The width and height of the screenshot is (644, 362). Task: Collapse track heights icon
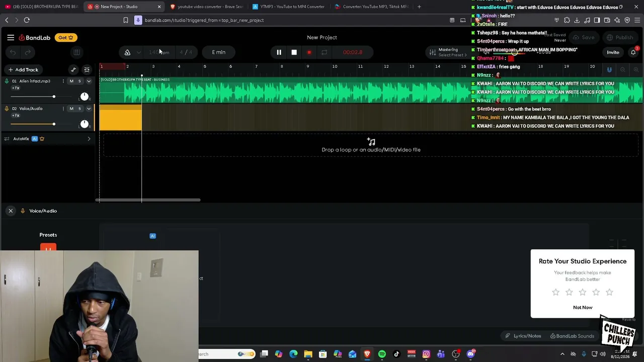(x=87, y=70)
